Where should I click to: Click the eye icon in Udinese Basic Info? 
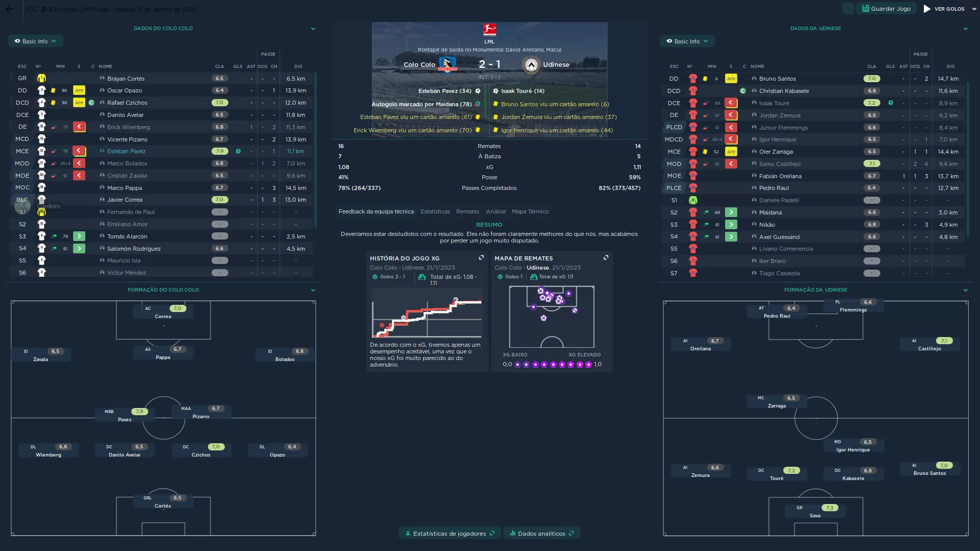coord(669,41)
